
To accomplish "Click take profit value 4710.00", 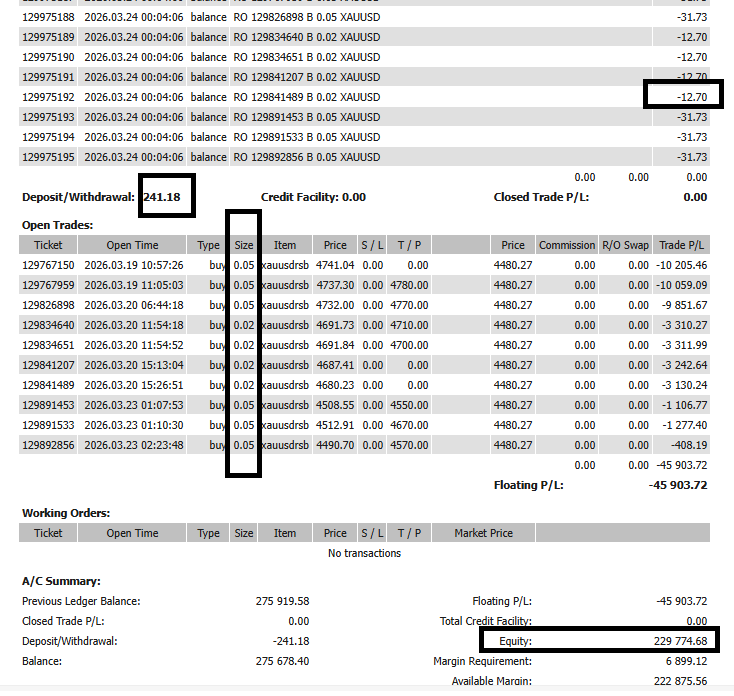I will coord(409,325).
